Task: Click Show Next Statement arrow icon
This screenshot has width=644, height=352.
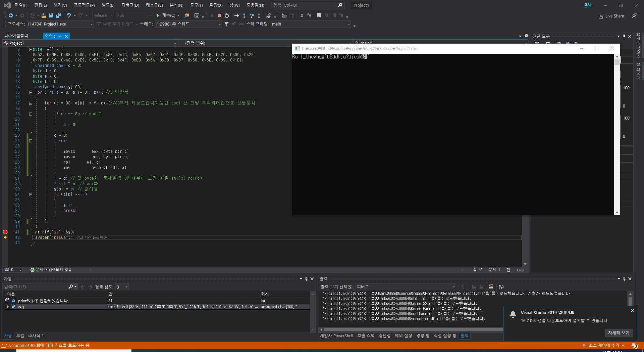Action: click(236, 15)
